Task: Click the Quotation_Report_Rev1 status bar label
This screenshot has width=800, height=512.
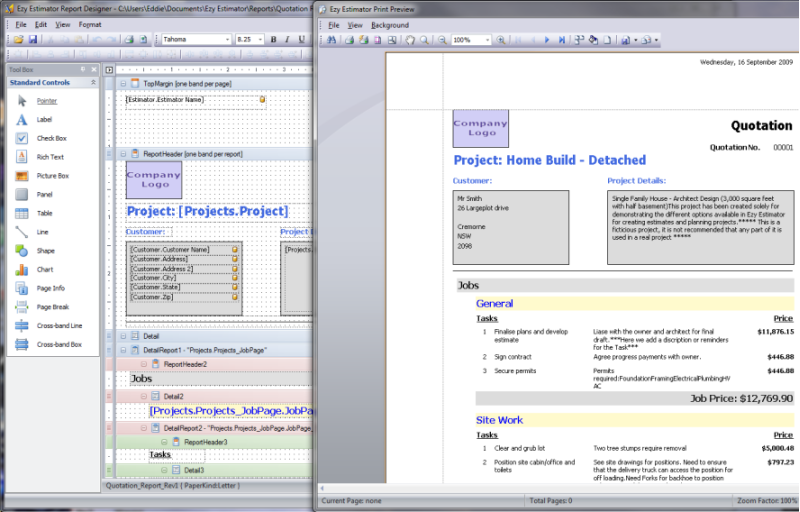Action: (x=142, y=485)
